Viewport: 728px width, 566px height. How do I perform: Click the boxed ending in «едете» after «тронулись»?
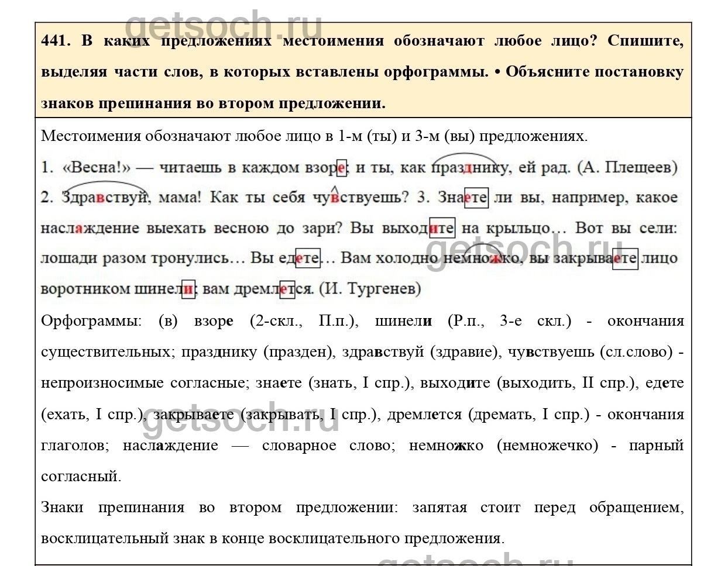coord(307,258)
